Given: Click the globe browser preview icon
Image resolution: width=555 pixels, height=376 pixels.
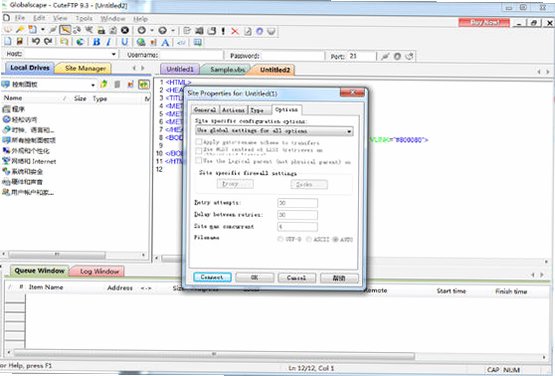Looking at the screenshot, I should [x=80, y=42].
